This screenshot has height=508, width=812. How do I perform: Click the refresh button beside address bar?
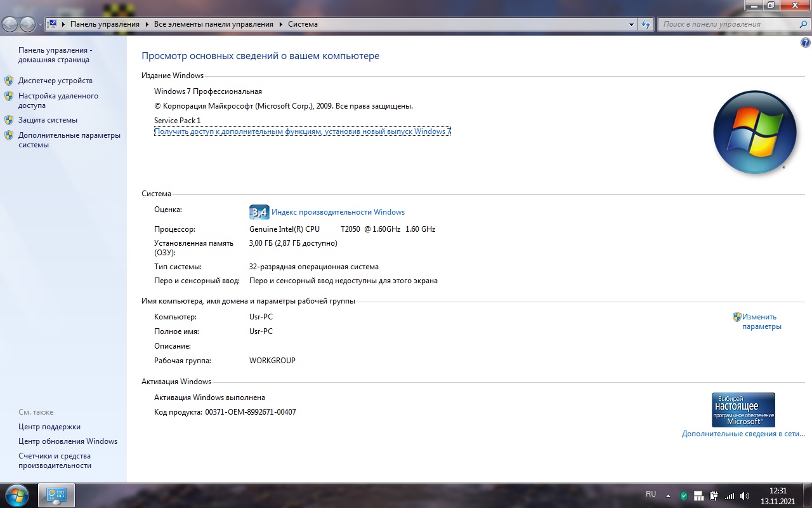(x=646, y=24)
